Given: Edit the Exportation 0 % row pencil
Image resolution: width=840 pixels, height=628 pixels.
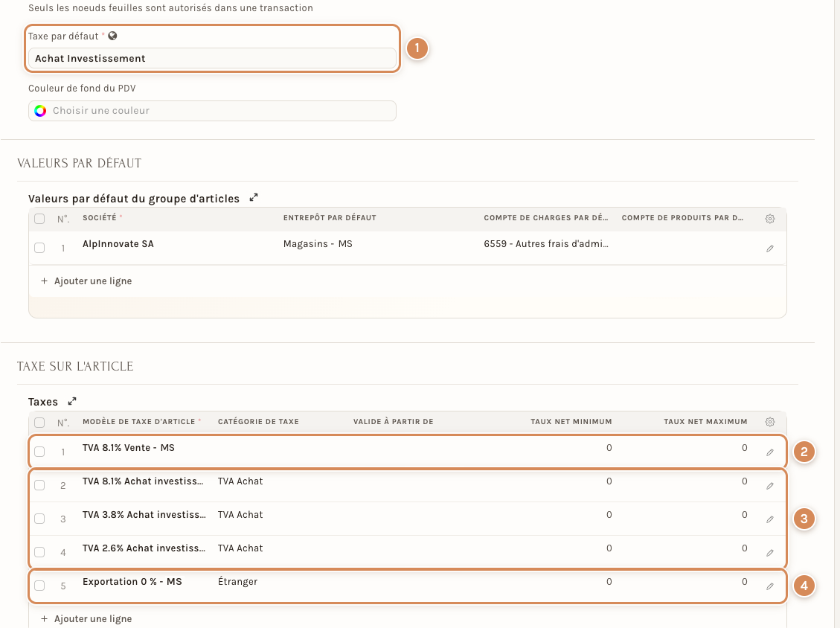Looking at the screenshot, I should pos(770,587).
